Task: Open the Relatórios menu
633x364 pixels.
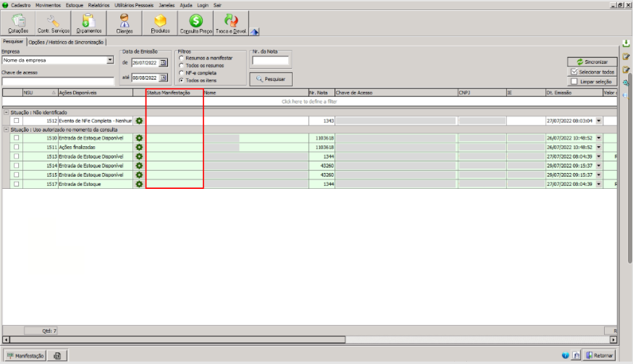Action: (98, 4)
